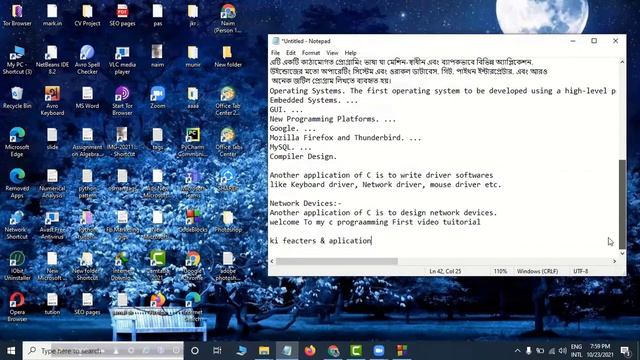Click the Windows Start button
The image size is (640, 360).
pyautogui.click(x=11, y=351)
